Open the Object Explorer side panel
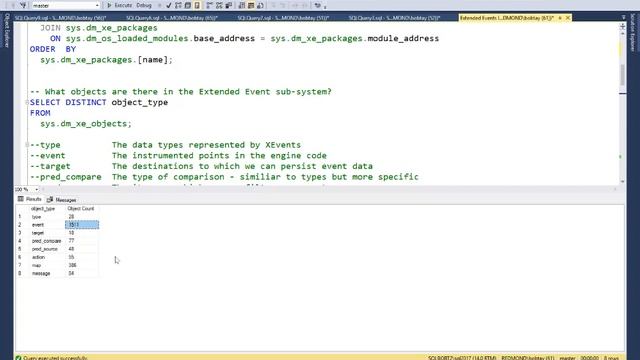Image resolution: width=640 pixels, height=360 pixels. [7, 31]
